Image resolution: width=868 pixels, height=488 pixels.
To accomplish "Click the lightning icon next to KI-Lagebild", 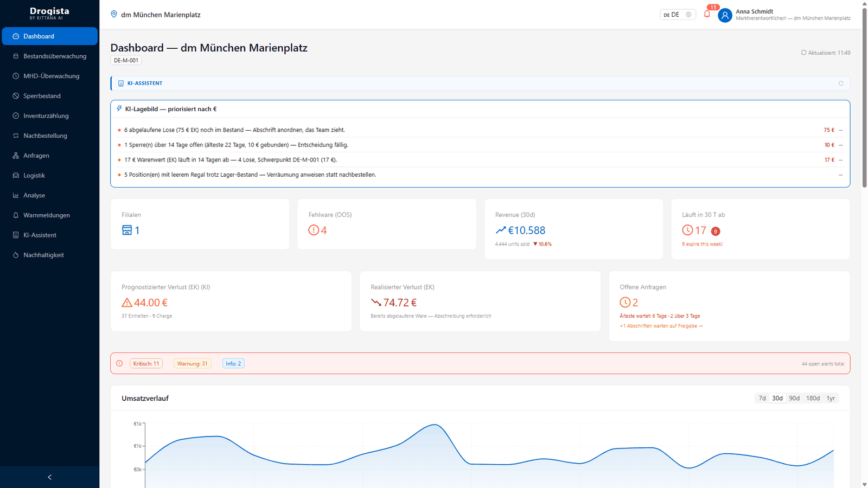I will (119, 108).
